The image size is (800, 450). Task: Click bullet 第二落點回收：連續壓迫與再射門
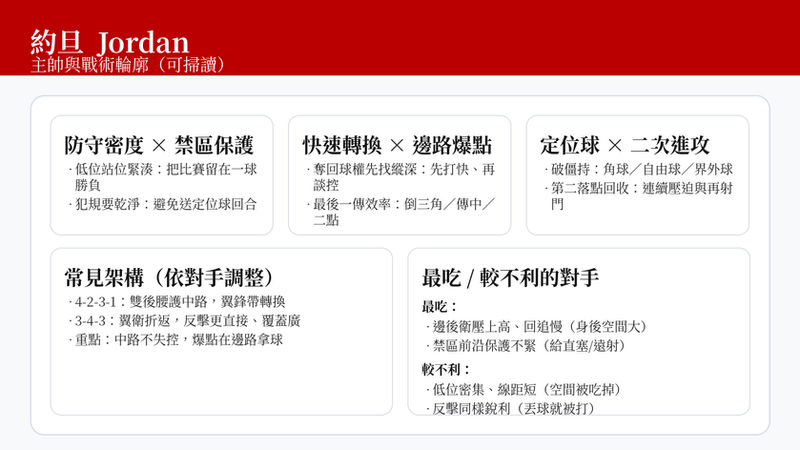638,196
